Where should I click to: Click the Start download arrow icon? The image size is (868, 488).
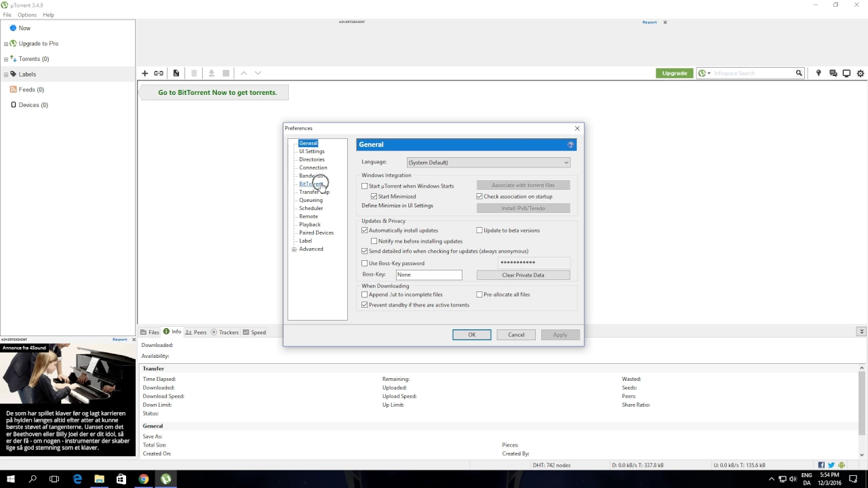212,73
